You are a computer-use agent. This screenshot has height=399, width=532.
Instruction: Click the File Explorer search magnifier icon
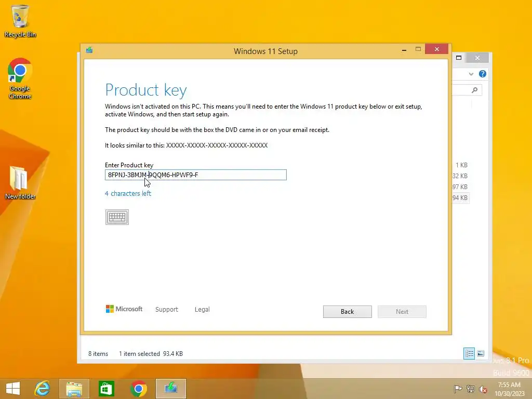tap(475, 90)
